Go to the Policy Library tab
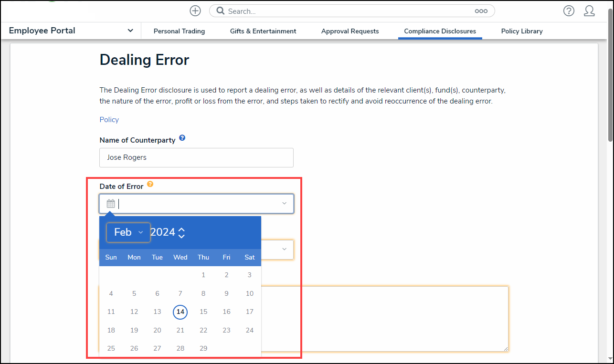 [x=521, y=31]
